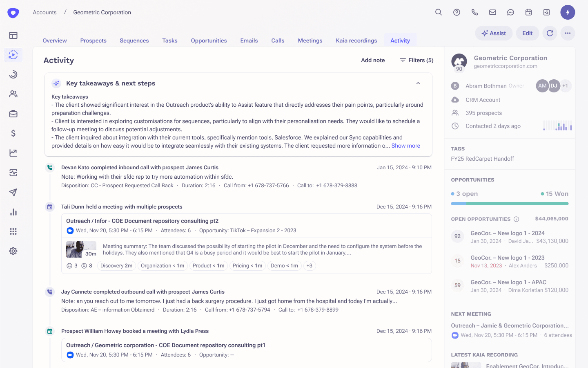Play the 30m meeting recording thumbnail
Screen dimensions: 588x368
(x=81, y=249)
